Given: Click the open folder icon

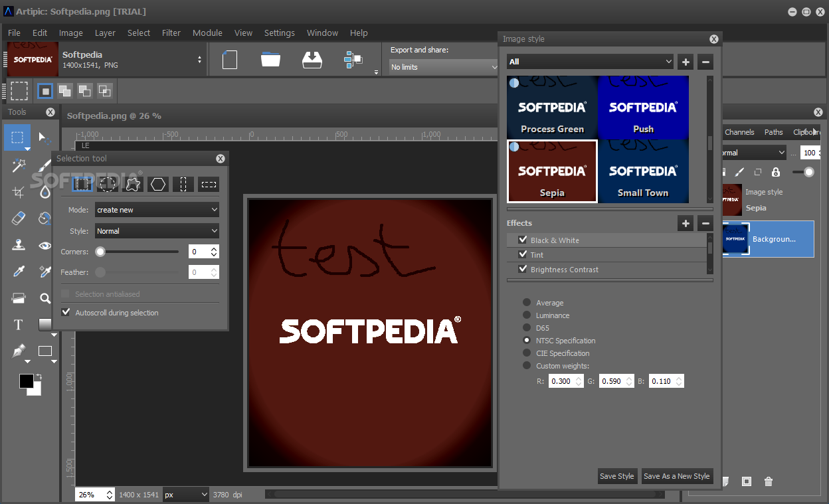Looking at the screenshot, I should tap(270, 60).
